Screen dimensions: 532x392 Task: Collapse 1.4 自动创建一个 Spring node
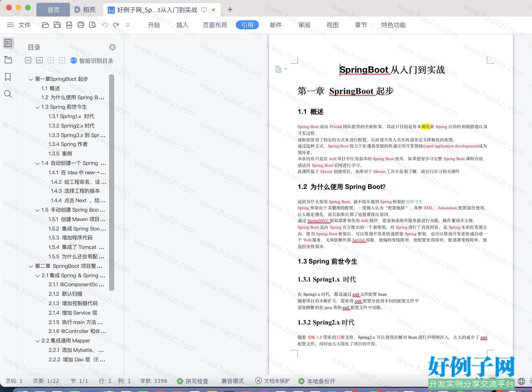point(38,163)
